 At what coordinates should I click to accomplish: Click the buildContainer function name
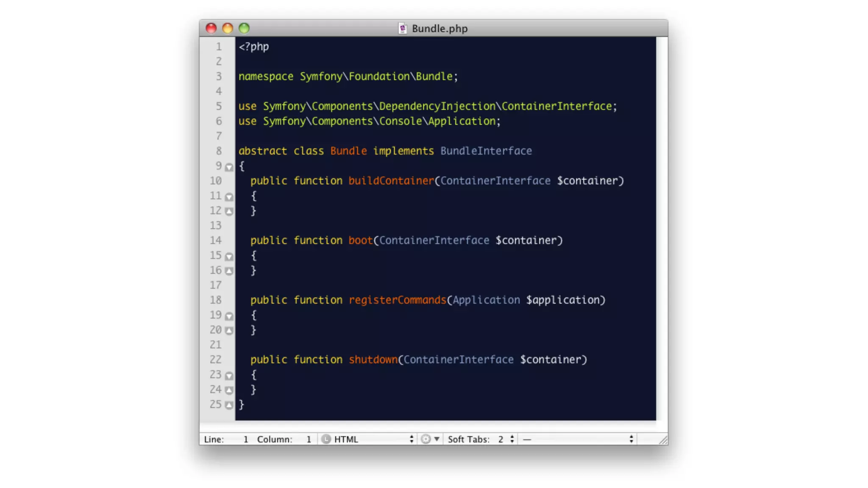coord(391,181)
